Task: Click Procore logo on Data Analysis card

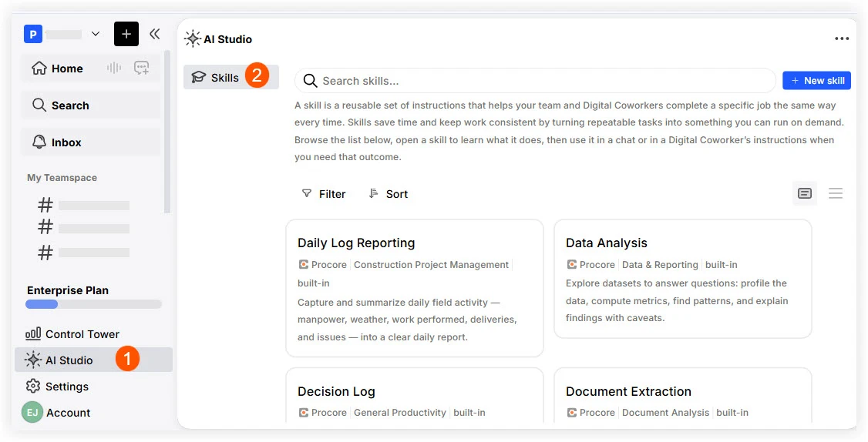Action: [572, 265]
